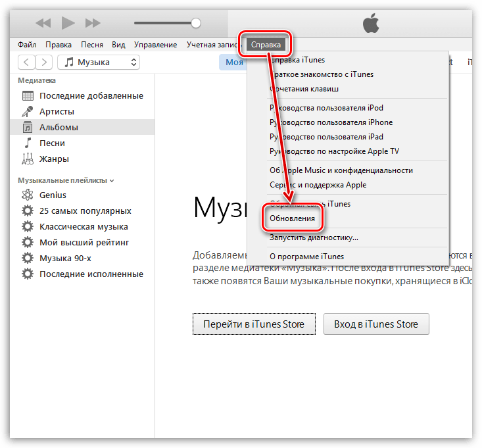Open the Вид menu
Image resolution: width=482 pixels, height=448 pixels.
[118, 45]
